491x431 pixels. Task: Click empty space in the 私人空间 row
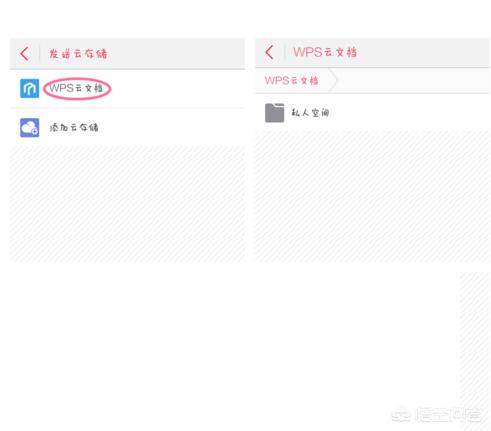[409, 113]
